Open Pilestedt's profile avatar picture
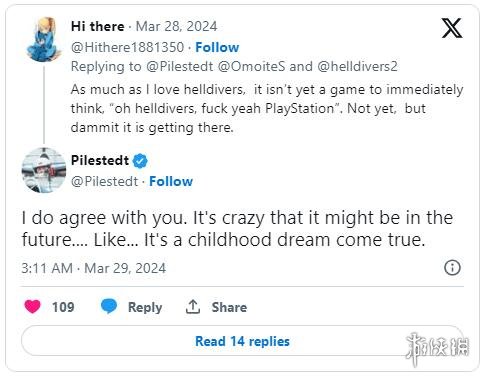 44,170
